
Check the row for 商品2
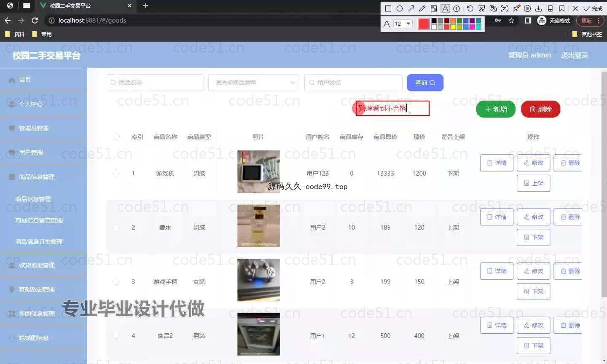click(x=116, y=336)
